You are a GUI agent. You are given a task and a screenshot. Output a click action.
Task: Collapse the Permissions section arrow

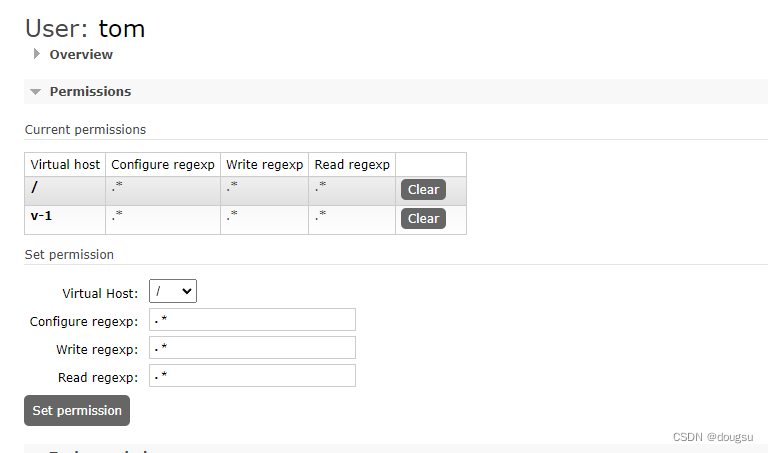tap(35, 92)
